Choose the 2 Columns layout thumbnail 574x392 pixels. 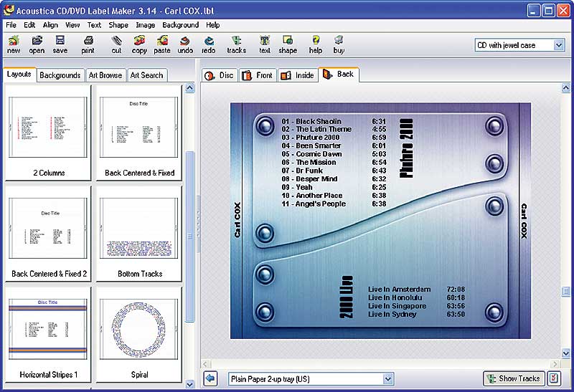(48, 133)
